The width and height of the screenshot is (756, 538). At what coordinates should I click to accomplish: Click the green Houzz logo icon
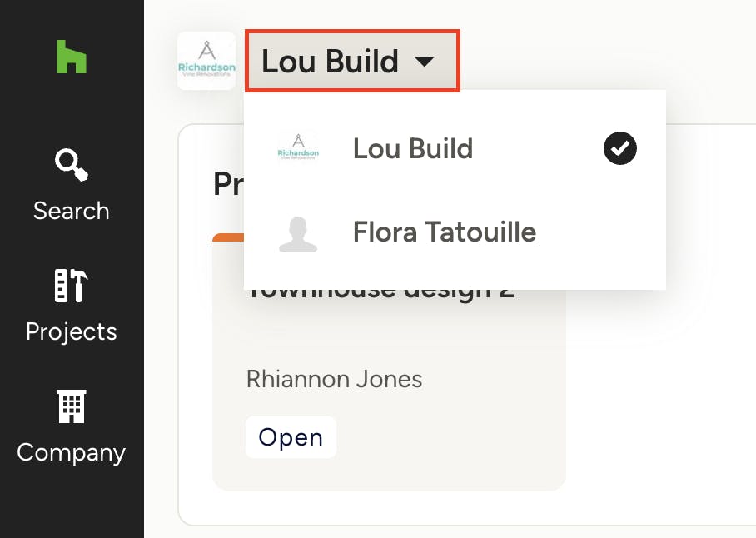tap(72, 57)
